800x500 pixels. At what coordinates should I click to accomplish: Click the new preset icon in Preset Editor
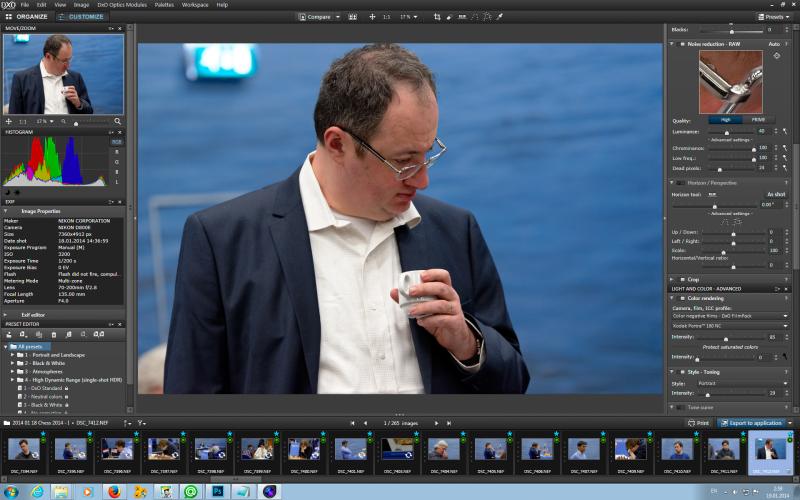tap(23, 334)
